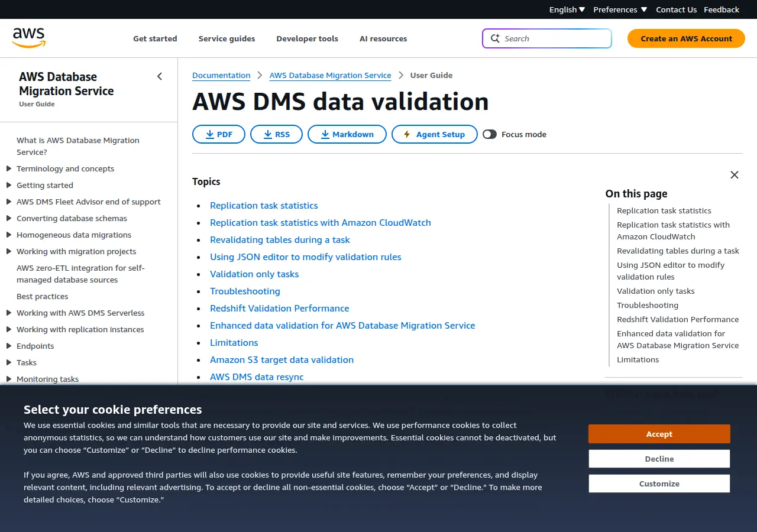Open Amazon S3 target data validation link
The width and height of the screenshot is (757, 532).
coord(282,359)
